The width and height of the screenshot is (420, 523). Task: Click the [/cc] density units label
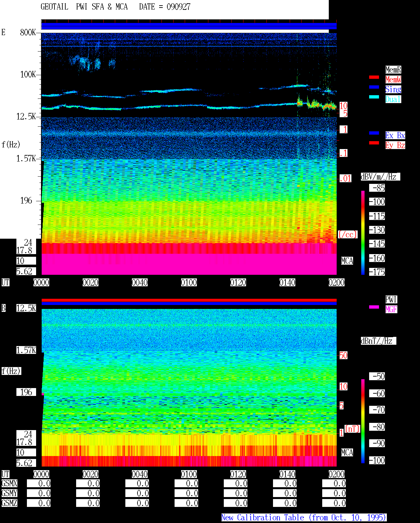(347, 234)
